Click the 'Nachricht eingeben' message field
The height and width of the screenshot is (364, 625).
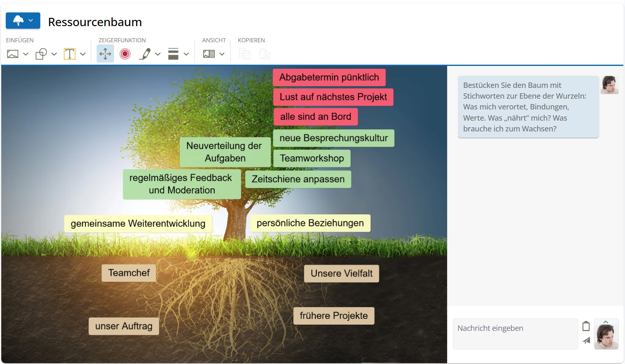514,328
